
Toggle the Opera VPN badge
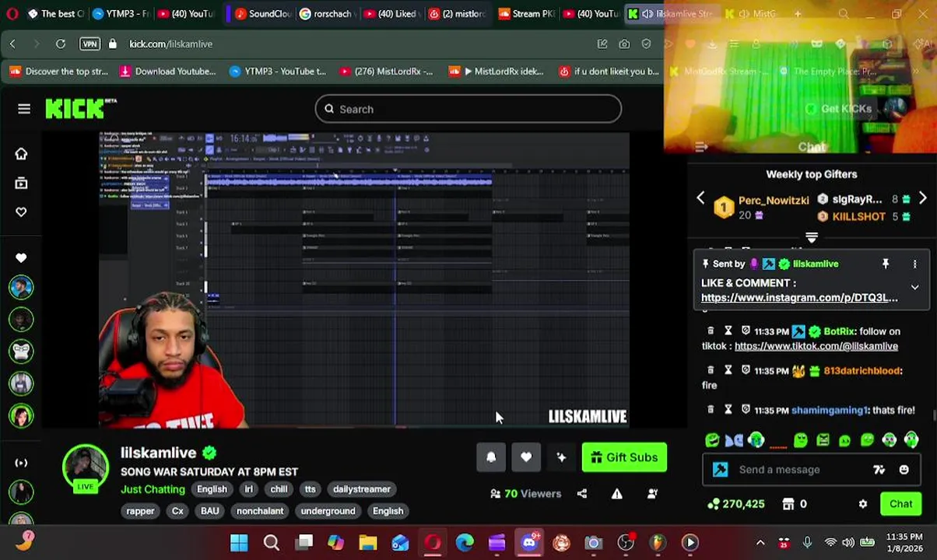(89, 44)
